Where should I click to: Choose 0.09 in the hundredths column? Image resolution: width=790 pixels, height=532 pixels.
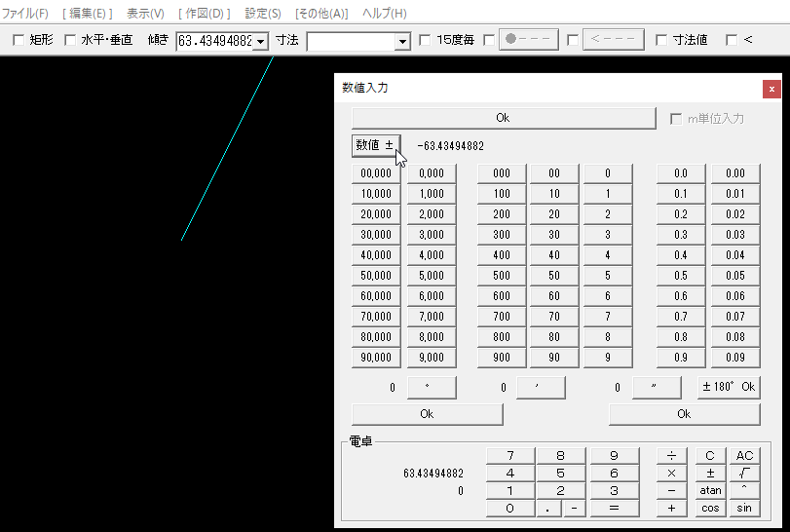pyautogui.click(x=735, y=358)
